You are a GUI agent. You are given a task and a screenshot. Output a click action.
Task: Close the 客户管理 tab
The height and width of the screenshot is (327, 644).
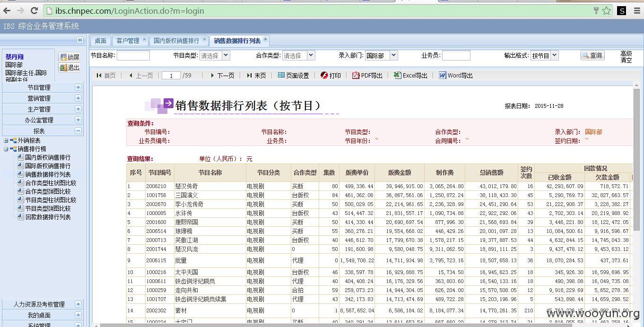pyautogui.click(x=144, y=39)
